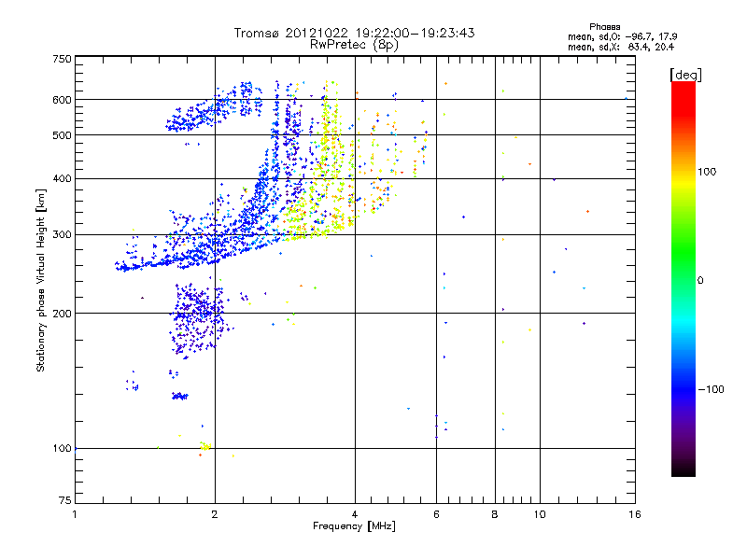The image size is (747, 560).
Task: Click the y-axis tick label '200'
Action: point(62,314)
